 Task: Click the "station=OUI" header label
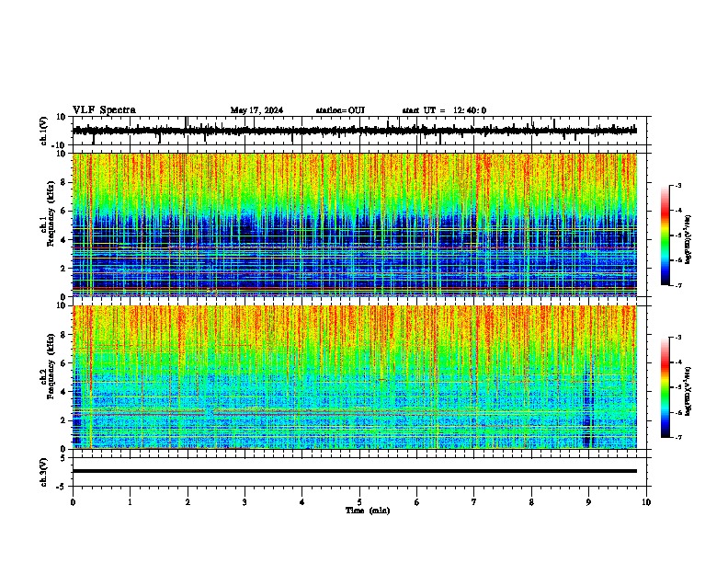[x=340, y=110]
